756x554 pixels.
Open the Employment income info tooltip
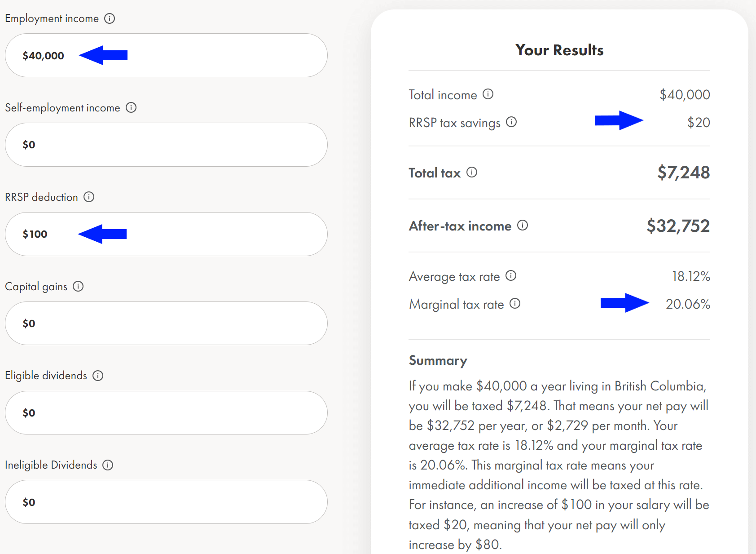[x=110, y=18]
